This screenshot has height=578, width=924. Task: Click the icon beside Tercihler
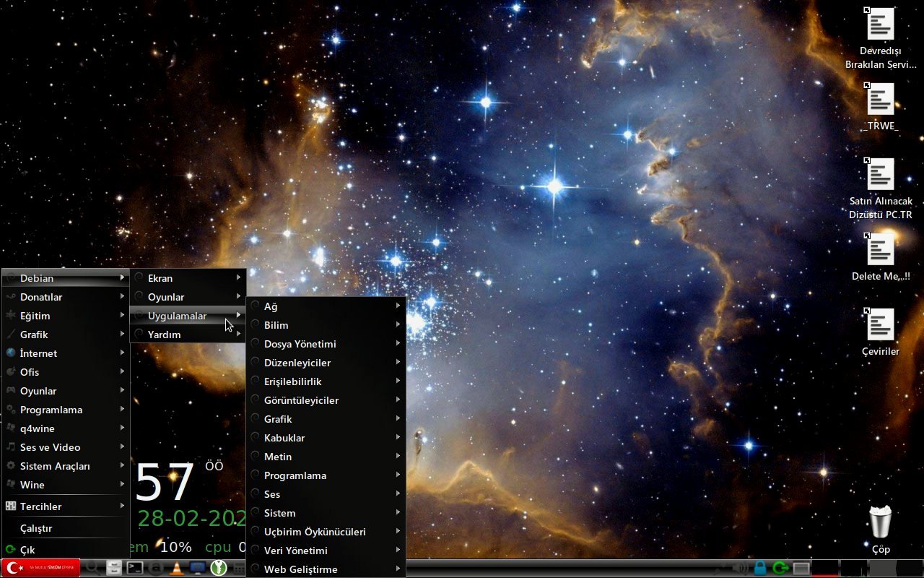[11, 506]
